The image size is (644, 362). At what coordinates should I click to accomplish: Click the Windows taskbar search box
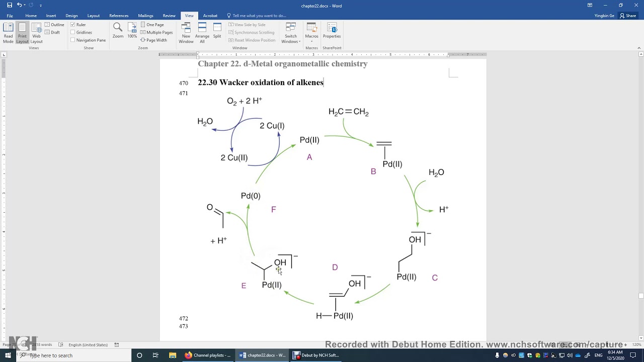73,355
